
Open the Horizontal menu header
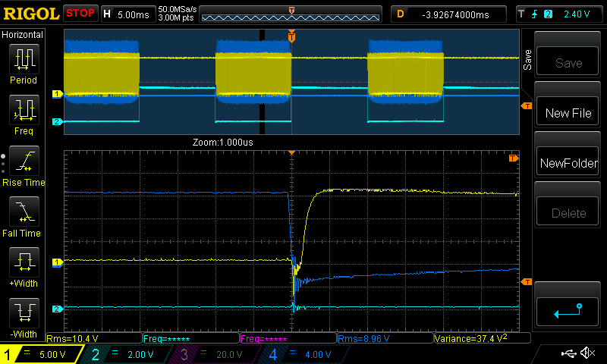(x=24, y=35)
